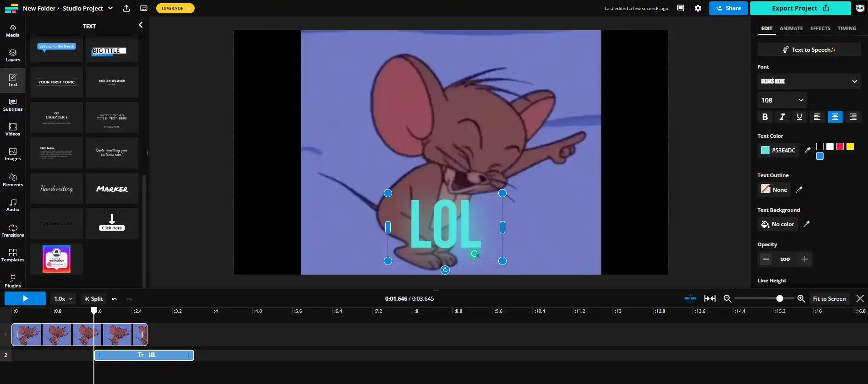Screen dimensions: 868x384
Task: Open the Bebas Neue font dropdown
Action: click(x=809, y=81)
